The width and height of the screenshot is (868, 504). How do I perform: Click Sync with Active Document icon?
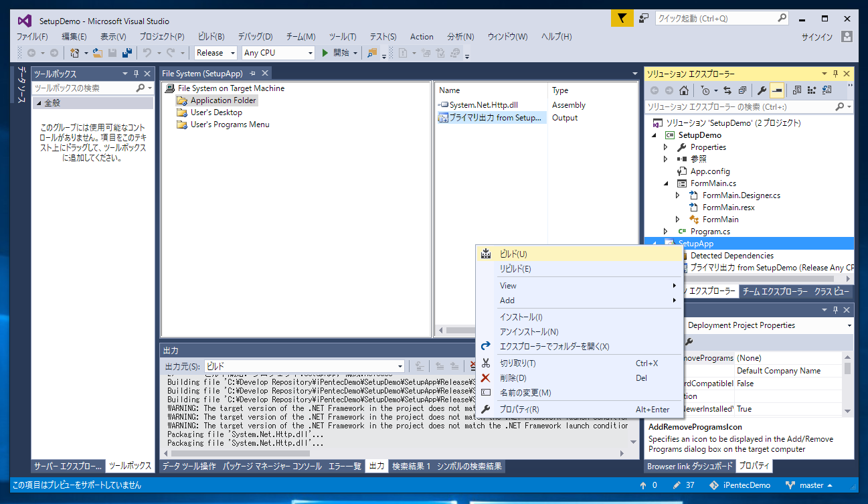(727, 90)
